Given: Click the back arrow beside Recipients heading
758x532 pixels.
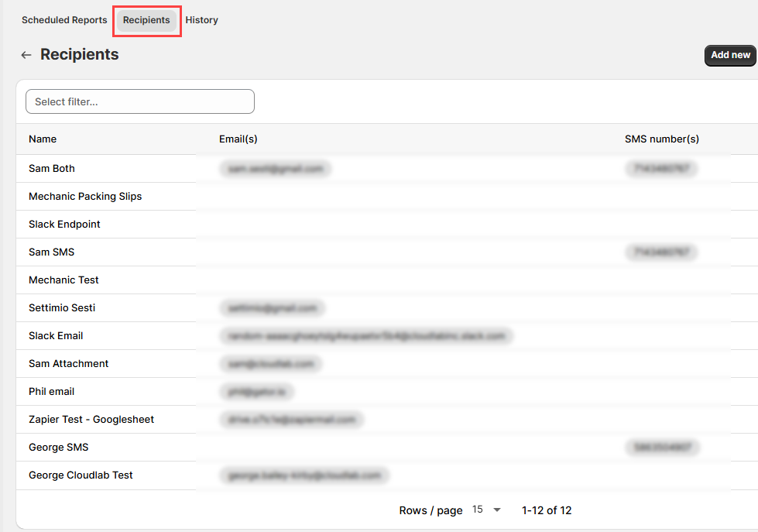Looking at the screenshot, I should [26, 55].
